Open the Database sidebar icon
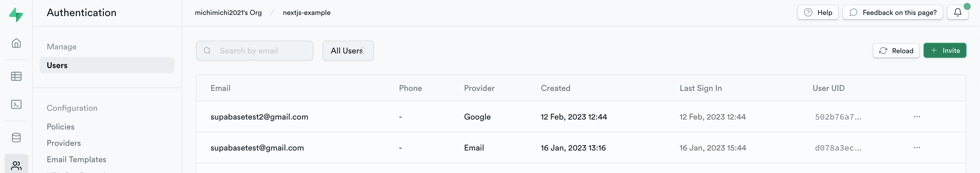980x173 pixels. click(x=16, y=138)
